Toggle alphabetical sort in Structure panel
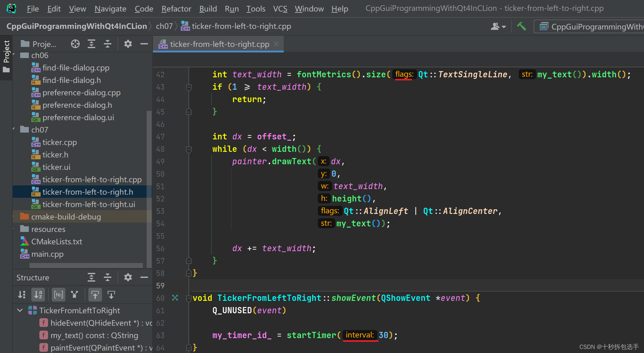 [x=38, y=295]
